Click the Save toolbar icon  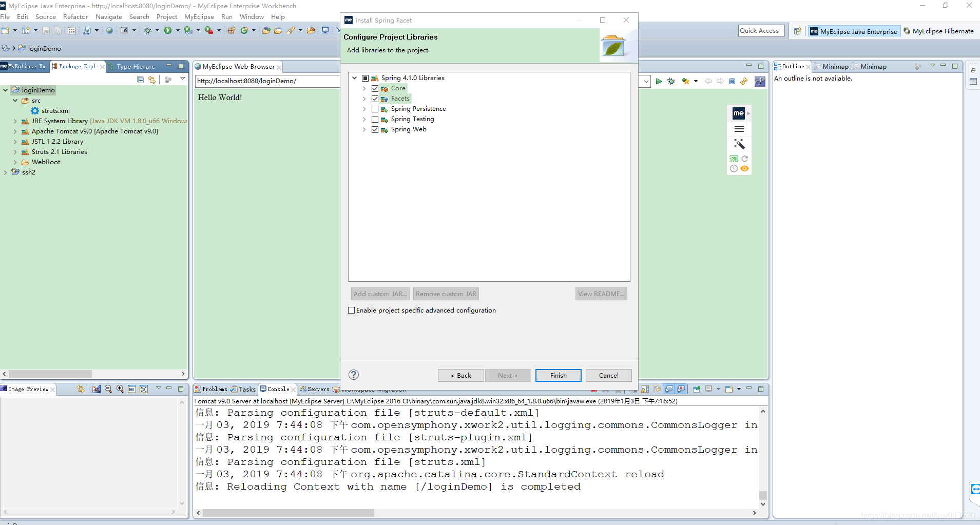(x=46, y=31)
